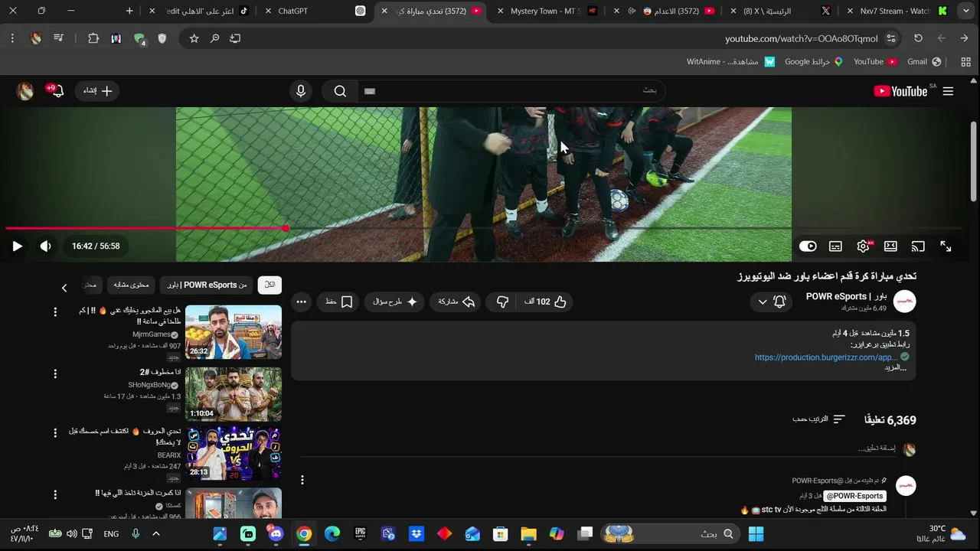Viewport: 980px width, 551px height.
Task: Open the Google Maps خرائط Google bookmark
Action: [814, 61]
